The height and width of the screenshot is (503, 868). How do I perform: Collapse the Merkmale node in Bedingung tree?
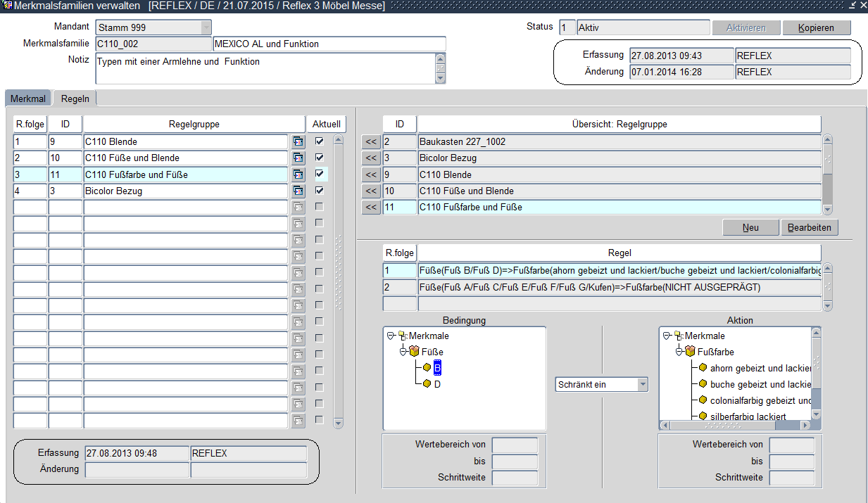coord(391,336)
